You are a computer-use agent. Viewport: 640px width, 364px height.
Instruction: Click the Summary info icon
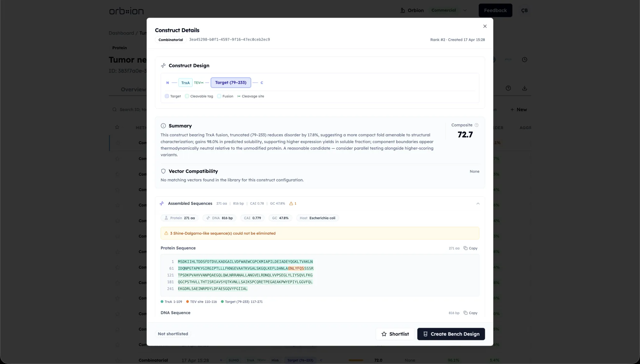163,126
